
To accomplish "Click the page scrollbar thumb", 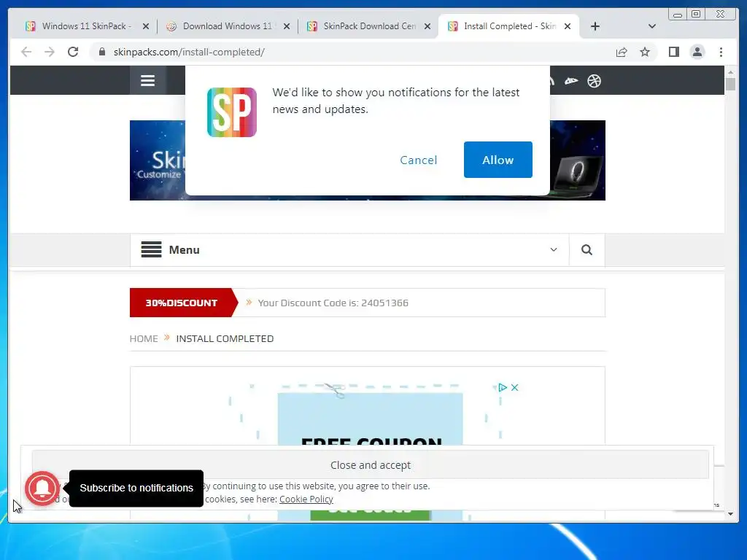I will [730, 84].
